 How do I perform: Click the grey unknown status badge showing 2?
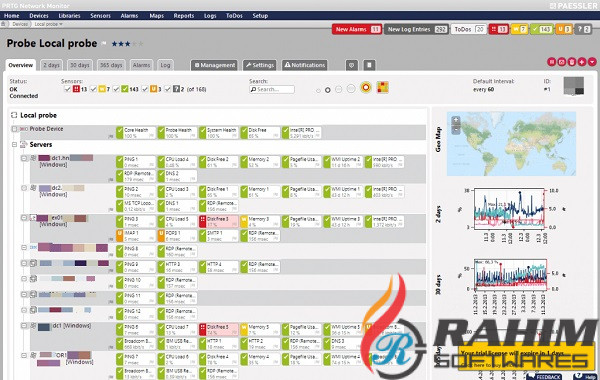click(x=584, y=29)
